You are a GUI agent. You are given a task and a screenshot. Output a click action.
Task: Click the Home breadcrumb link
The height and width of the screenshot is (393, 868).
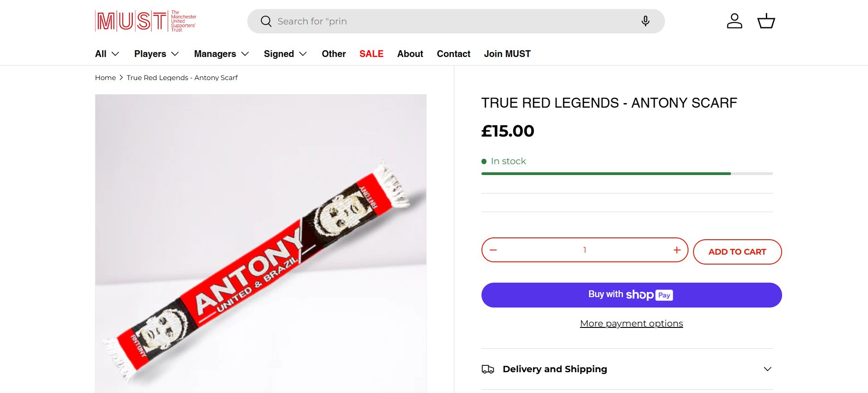pos(105,78)
